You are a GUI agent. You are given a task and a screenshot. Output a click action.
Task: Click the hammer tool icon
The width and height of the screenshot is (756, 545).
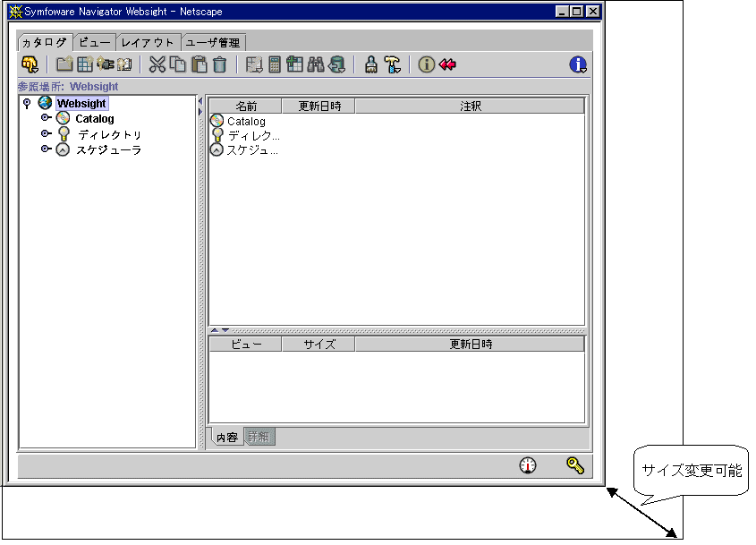(x=392, y=64)
